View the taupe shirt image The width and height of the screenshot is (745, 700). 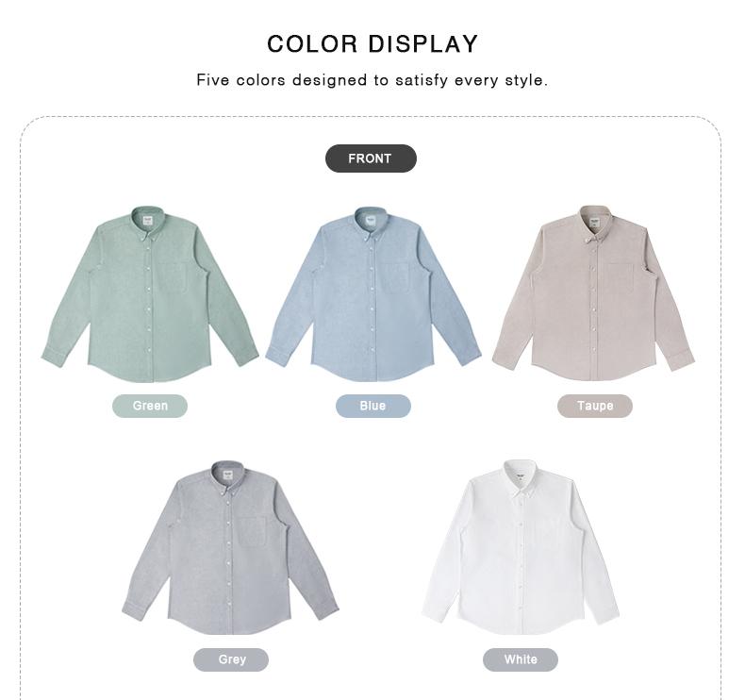coord(594,292)
